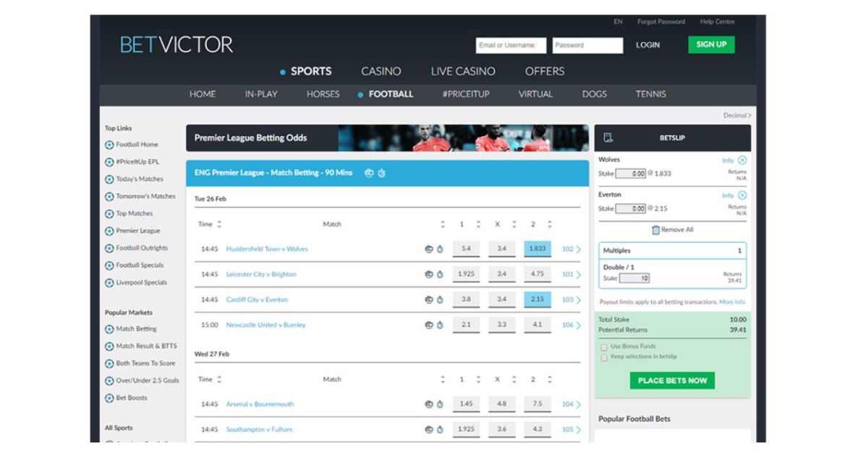Click the stats icon for Leicester City v Brighton
Viewport: 868px width, 454px height.
tap(429, 275)
